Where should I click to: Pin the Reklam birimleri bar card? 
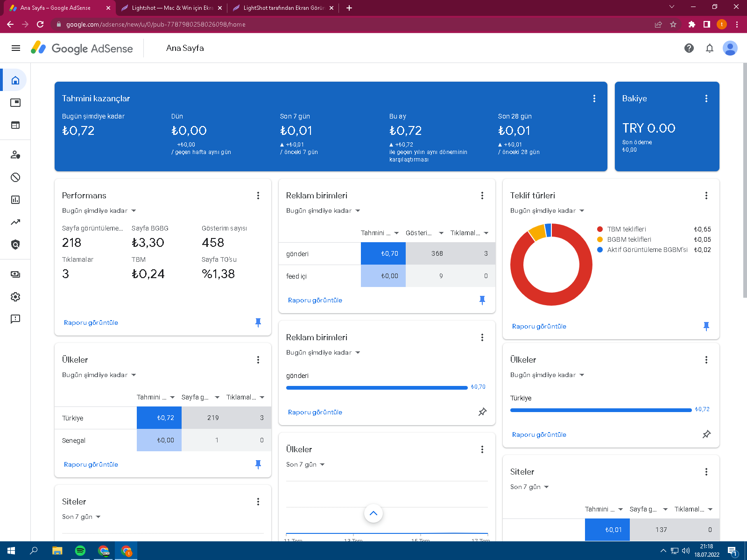tap(482, 412)
